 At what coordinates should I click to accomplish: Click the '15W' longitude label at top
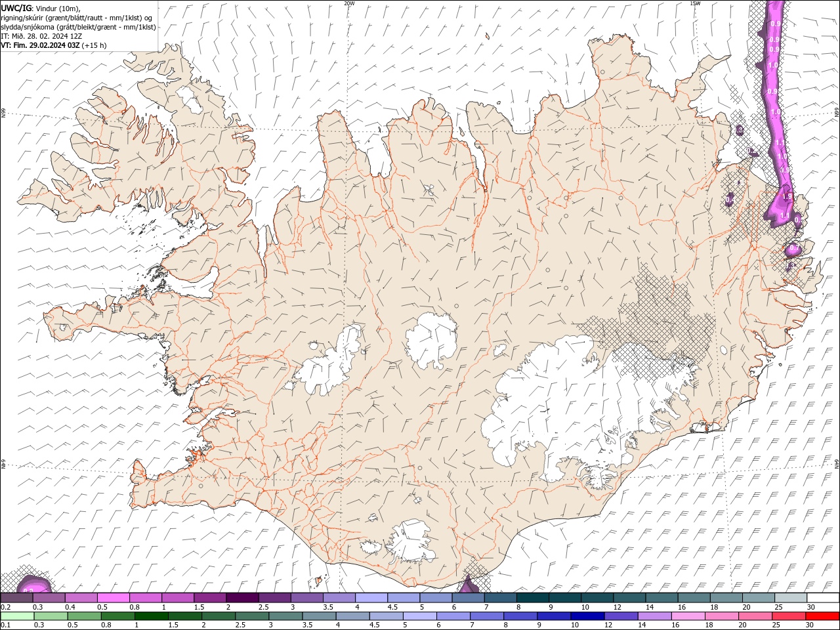[x=695, y=3]
